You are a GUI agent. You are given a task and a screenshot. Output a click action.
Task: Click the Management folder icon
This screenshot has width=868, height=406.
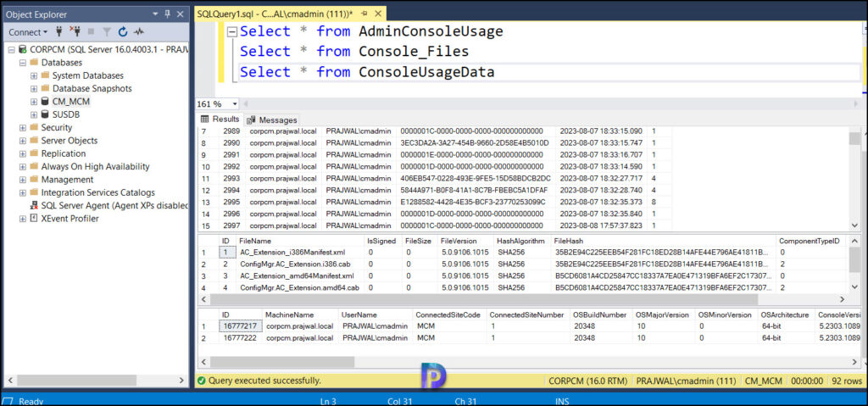coord(34,180)
